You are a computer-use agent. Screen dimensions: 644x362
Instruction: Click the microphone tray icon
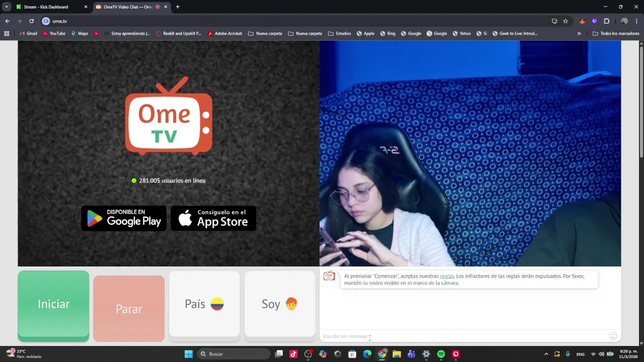(x=568, y=354)
